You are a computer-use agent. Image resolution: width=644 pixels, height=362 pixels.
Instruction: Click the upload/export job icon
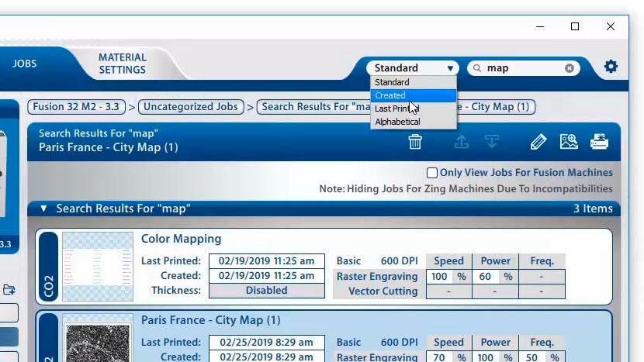click(461, 142)
